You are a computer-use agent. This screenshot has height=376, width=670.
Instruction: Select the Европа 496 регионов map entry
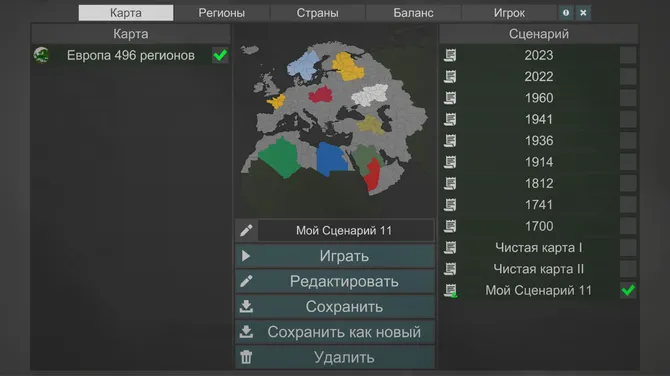[130, 55]
